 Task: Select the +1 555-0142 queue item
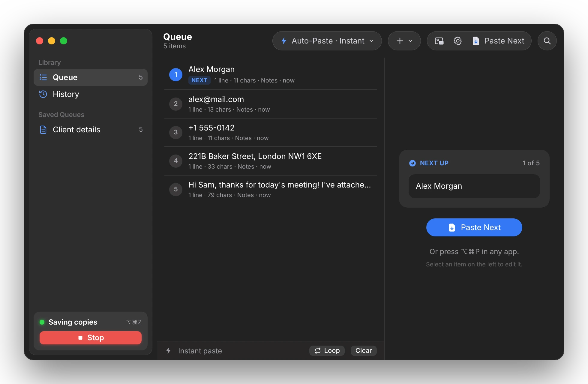tap(271, 132)
